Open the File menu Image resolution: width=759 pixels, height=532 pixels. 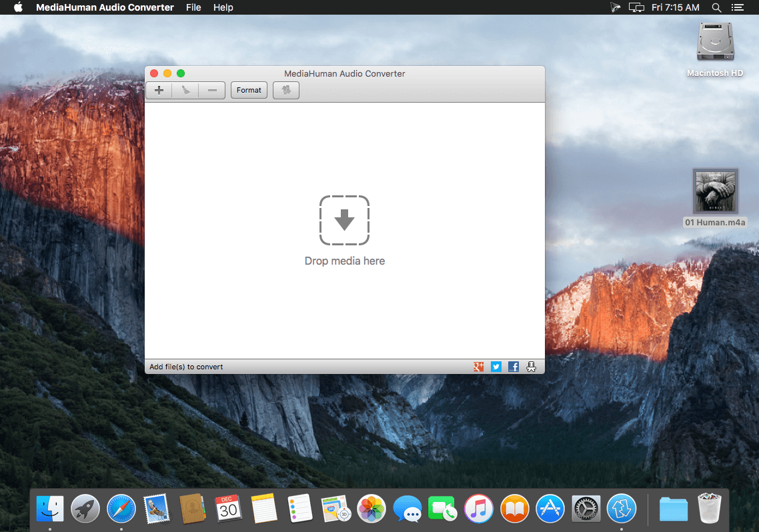point(193,7)
